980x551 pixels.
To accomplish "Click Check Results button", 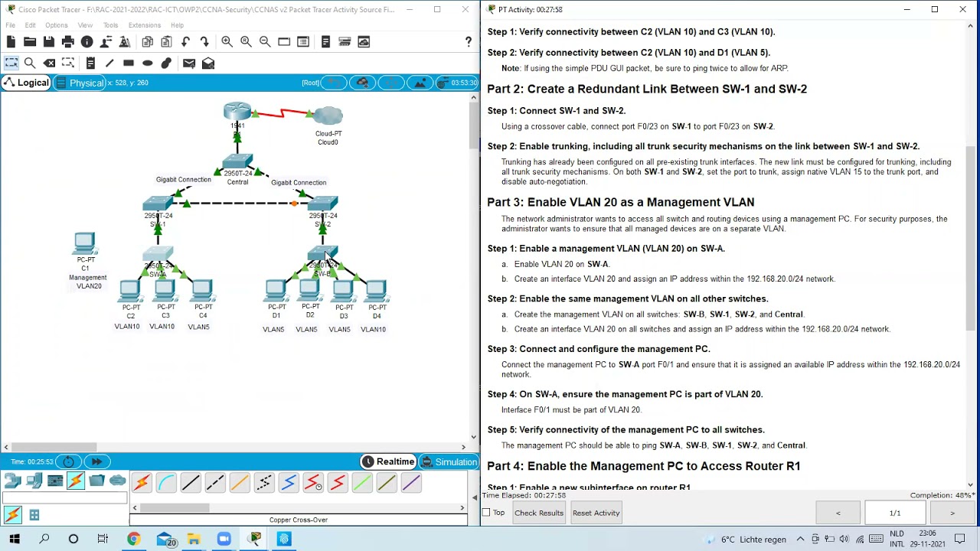I will [x=539, y=513].
